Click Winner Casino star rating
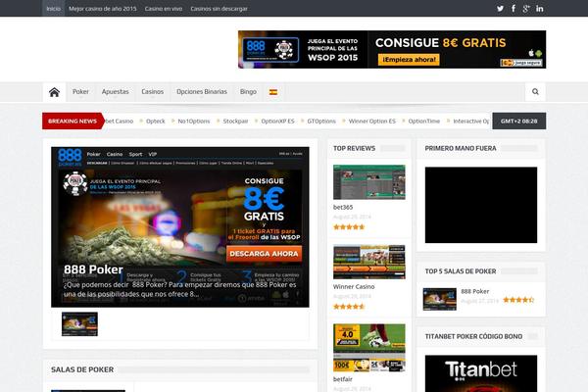This screenshot has width=588, height=392. click(x=349, y=307)
